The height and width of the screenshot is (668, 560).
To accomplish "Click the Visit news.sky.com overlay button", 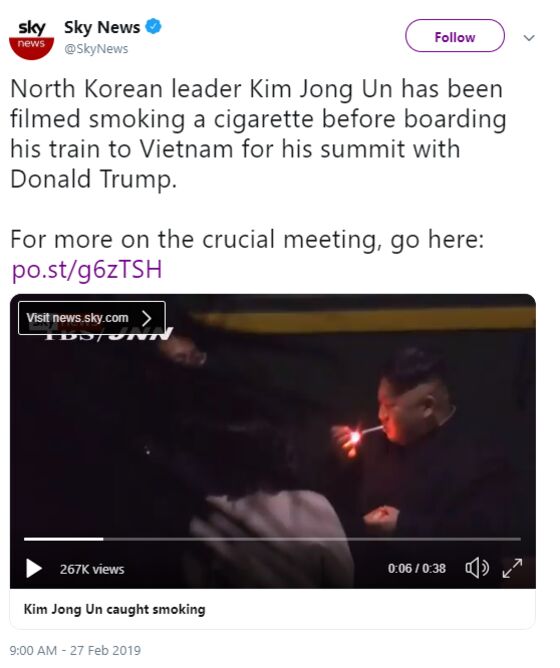I will click(92, 318).
